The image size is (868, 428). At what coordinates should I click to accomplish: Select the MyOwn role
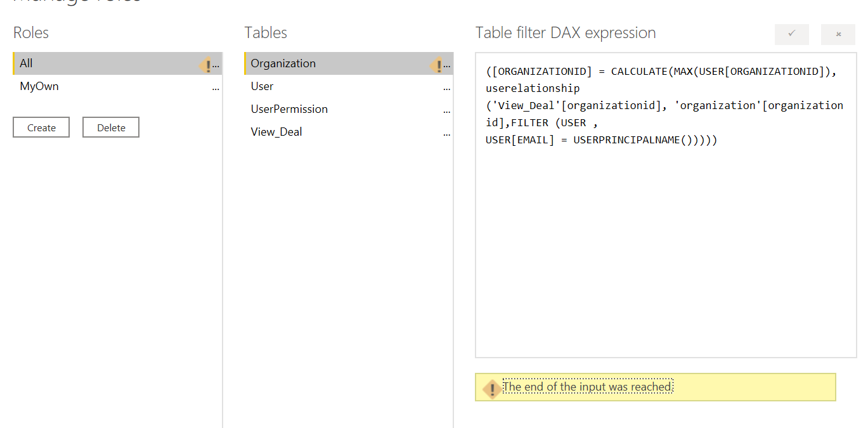(117, 86)
